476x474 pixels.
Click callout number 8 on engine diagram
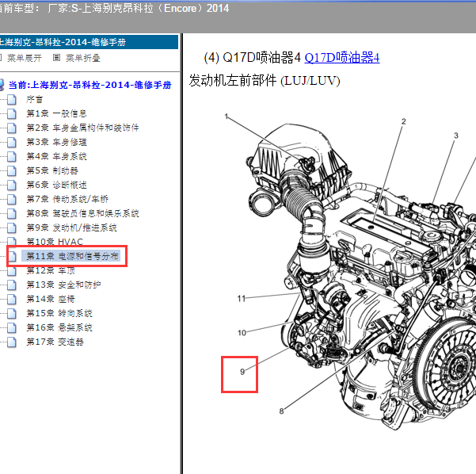tap(281, 411)
